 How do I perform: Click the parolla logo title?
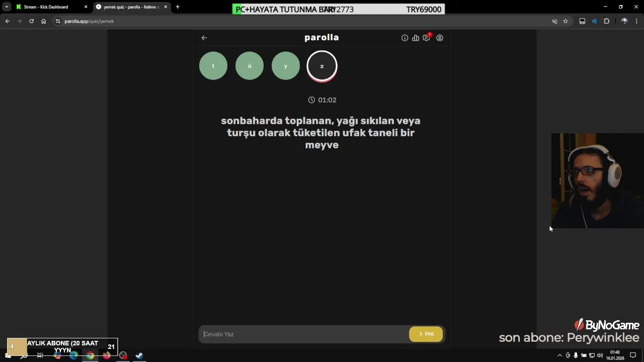(x=321, y=38)
